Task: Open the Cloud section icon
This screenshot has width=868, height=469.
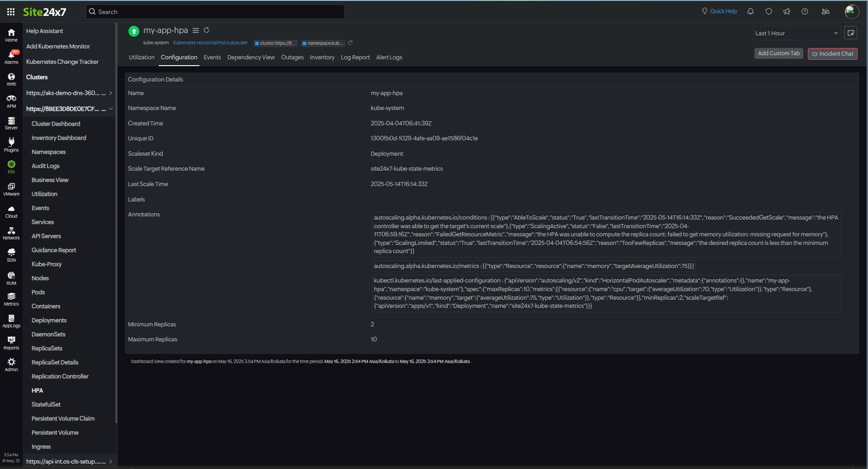Action: pyautogui.click(x=11, y=212)
